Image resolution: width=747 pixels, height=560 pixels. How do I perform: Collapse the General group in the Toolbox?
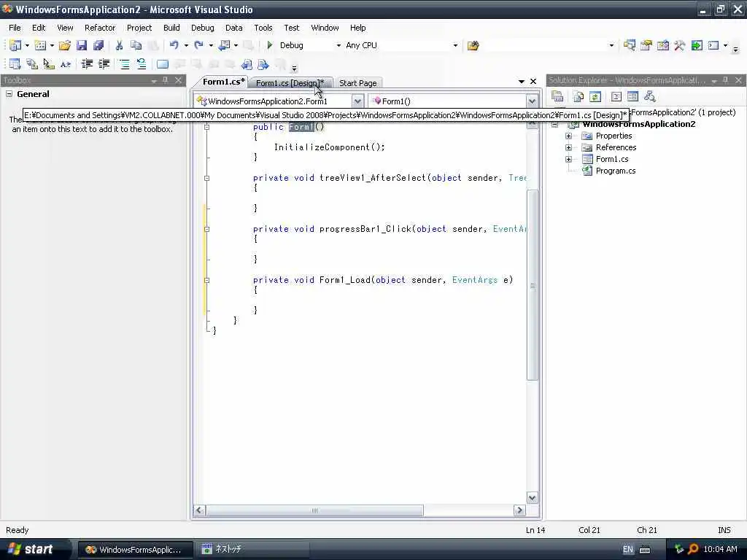click(x=9, y=94)
